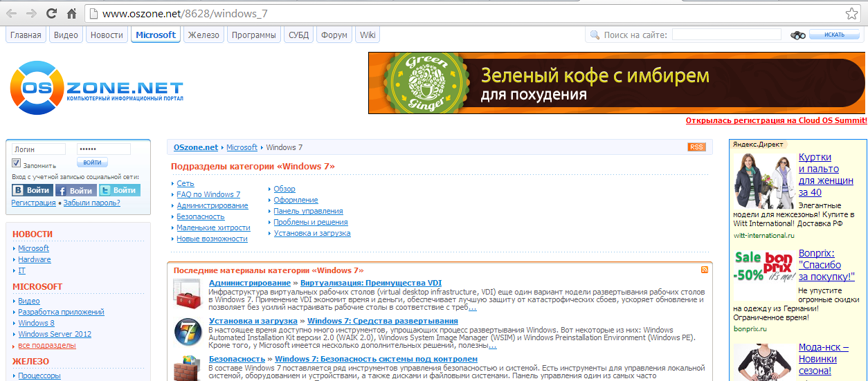Open the browser home page icon
The width and height of the screenshot is (868, 381).
click(71, 13)
